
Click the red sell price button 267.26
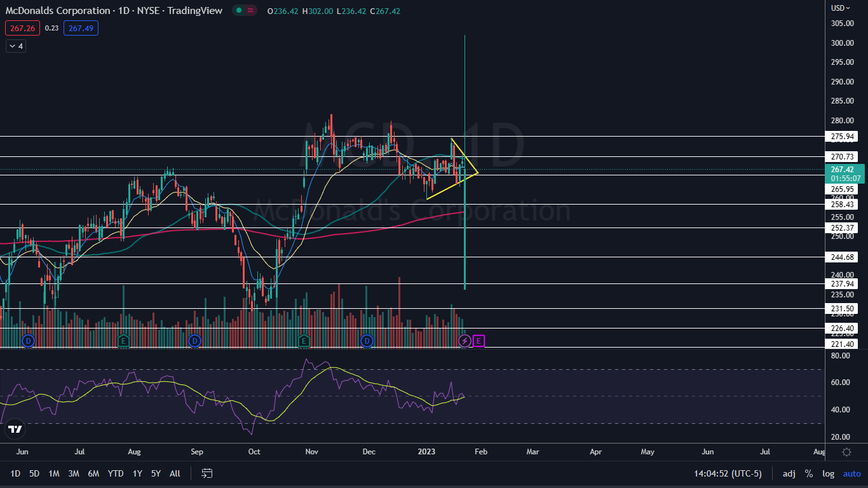[23, 28]
